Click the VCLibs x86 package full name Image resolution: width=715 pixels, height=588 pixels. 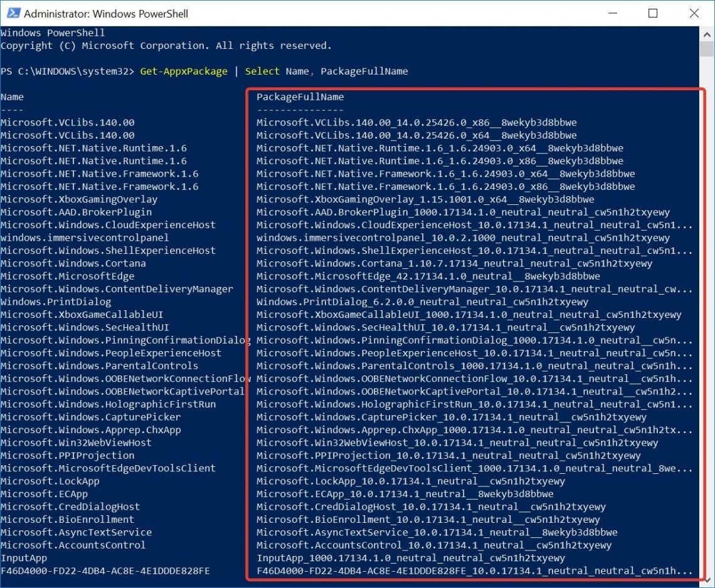[416, 123]
